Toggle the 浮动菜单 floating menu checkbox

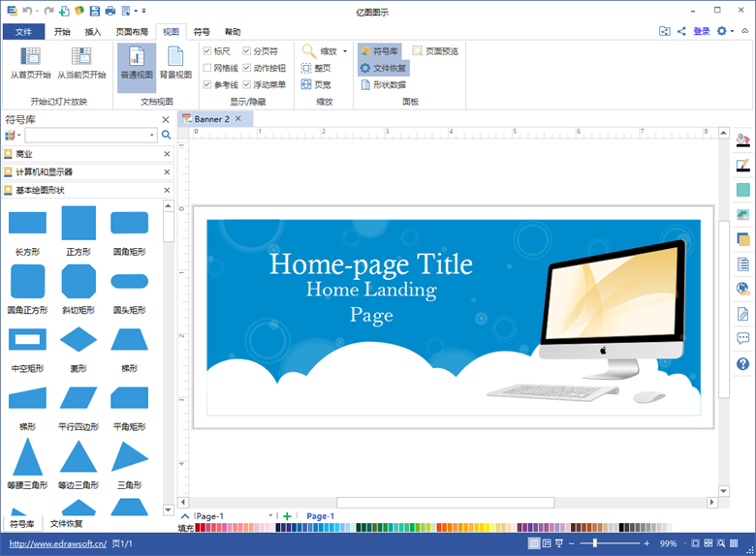(x=247, y=84)
